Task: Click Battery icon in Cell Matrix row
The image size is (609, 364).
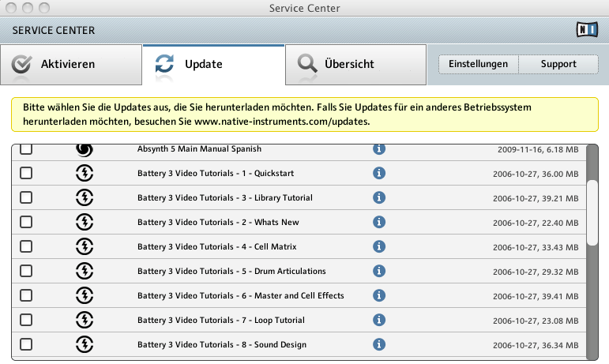Action: [85, 246]
